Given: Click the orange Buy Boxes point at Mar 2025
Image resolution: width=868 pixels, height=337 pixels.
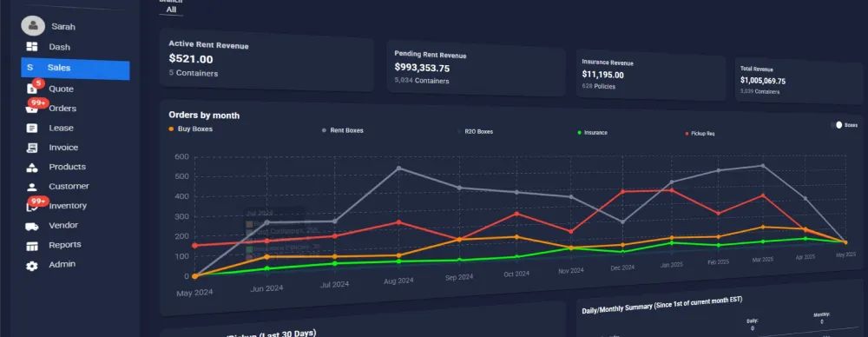Looking at the screenshot, I should pyautogui.click(x=763, y=228).
